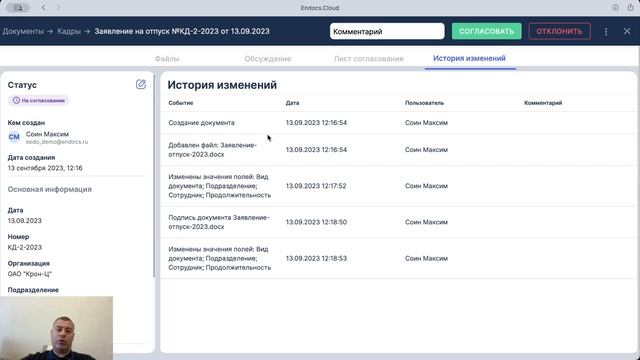Click the Подразделение field label
Screen dimensions: 640x360
[x=33, y=290]
